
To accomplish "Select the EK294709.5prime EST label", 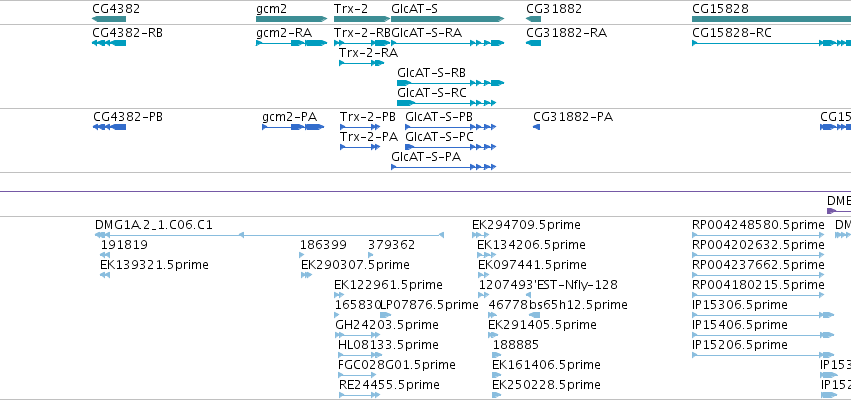I will pyautogui.click(x=526, y=225).
